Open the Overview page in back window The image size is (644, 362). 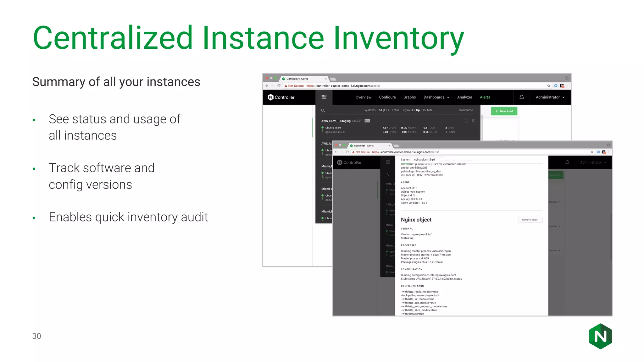364,97
